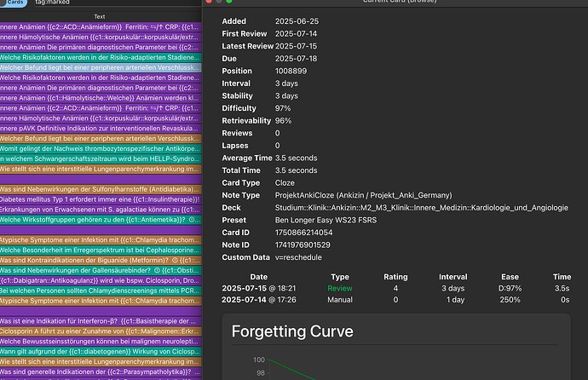Click the Preset value Ben Longer Easy WS23 FSRS

click(326, 220)
